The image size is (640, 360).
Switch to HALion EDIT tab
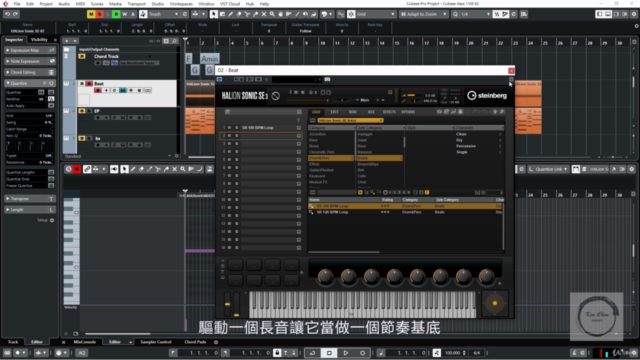(x=334, y=112)
